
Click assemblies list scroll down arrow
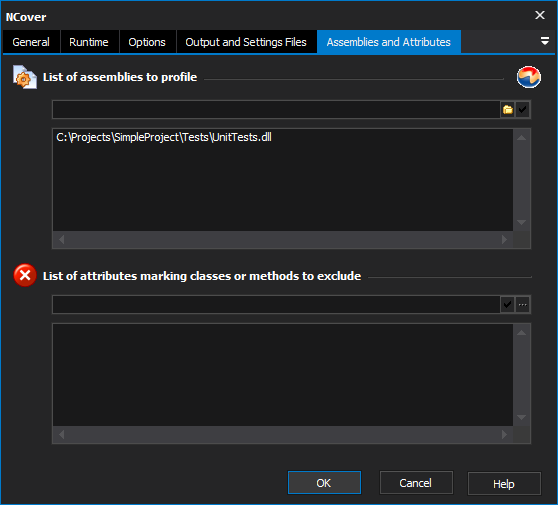click(521, 222)
